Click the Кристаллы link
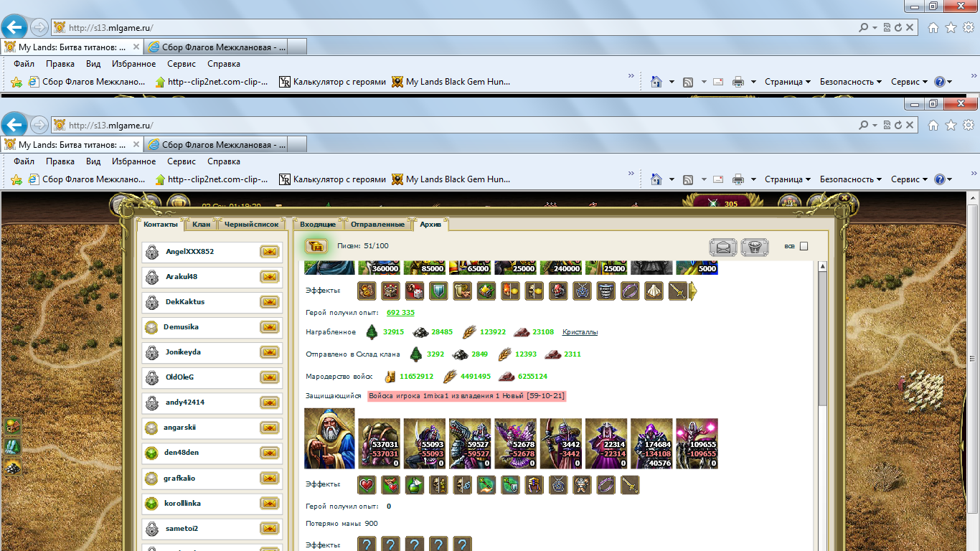This screenshot has height=551, width=980. click(x=580, y=332)
